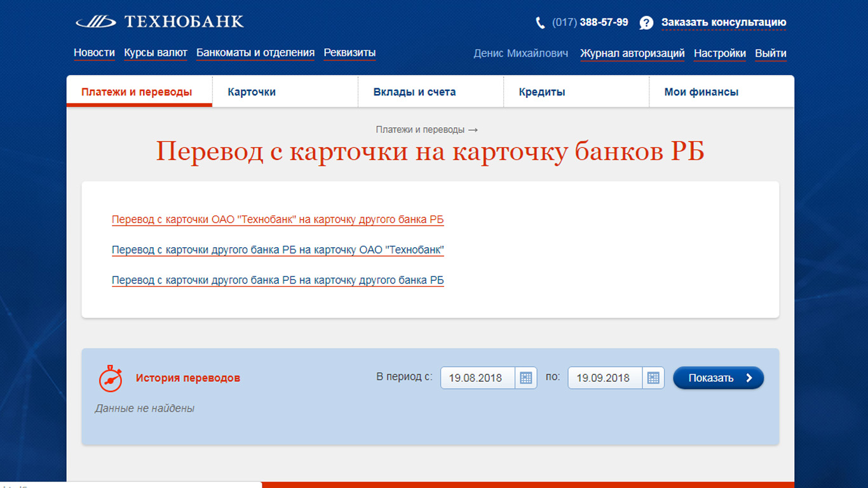Choose transfer between two other banks' cards
868x488 pixels.
click(x=278, y=280)
